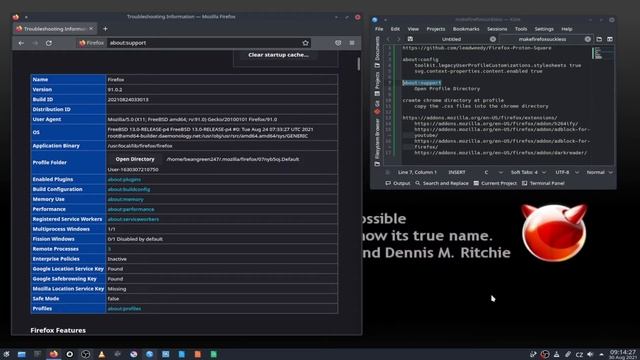
Task: Click VLC cone icon in taskbar
Action: (x=102, y=354)
